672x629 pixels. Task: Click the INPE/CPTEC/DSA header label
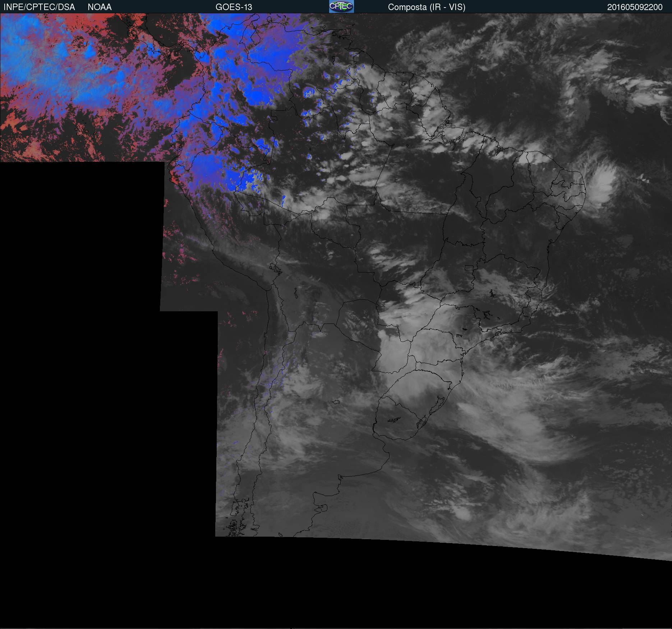[x=39, y=7]
